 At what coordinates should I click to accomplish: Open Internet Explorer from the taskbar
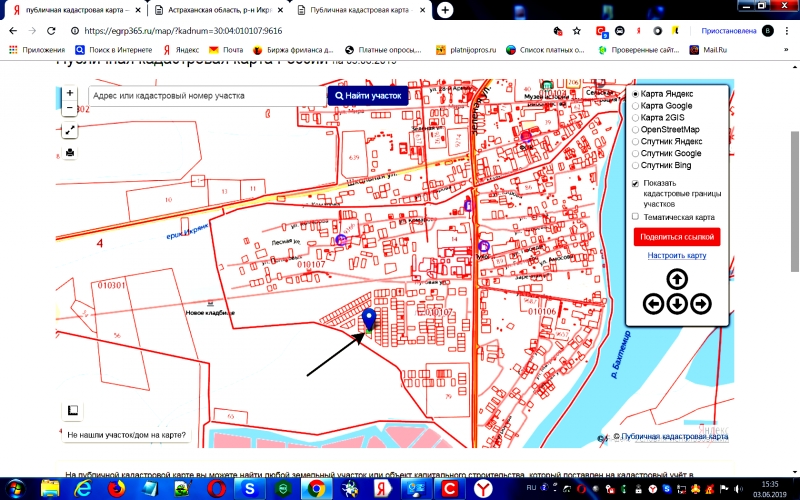pos(83,489)
